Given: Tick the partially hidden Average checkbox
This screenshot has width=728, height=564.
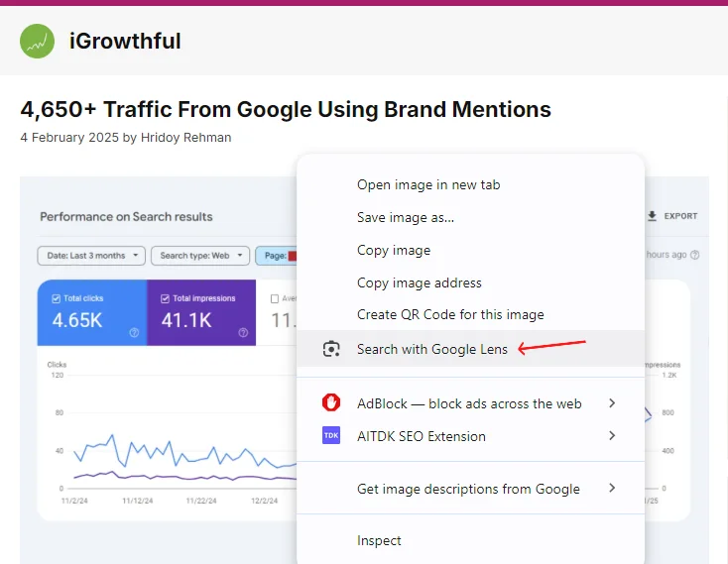Looking at the screenshot, I should click(x=275, y=298).
